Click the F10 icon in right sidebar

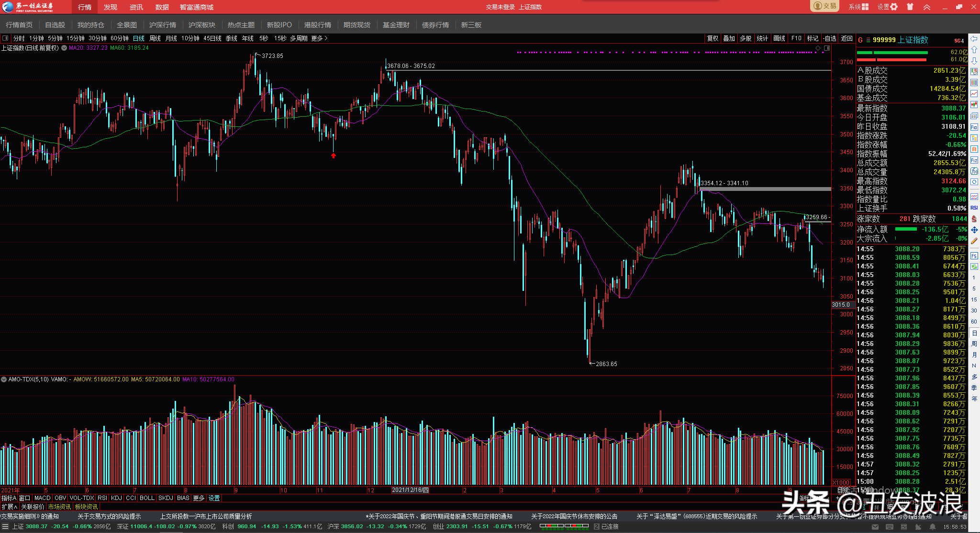coord(974,127)
